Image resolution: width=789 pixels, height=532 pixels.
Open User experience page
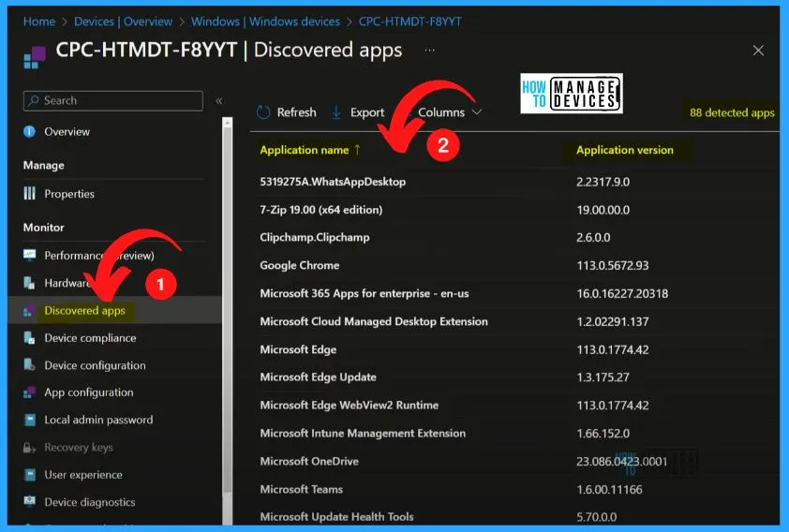point(83,475)
